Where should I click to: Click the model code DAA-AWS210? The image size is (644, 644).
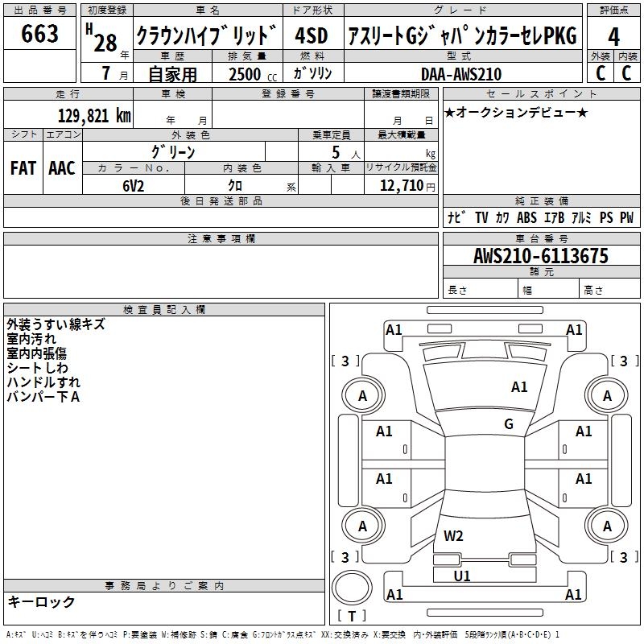click(x=460, y=74)
